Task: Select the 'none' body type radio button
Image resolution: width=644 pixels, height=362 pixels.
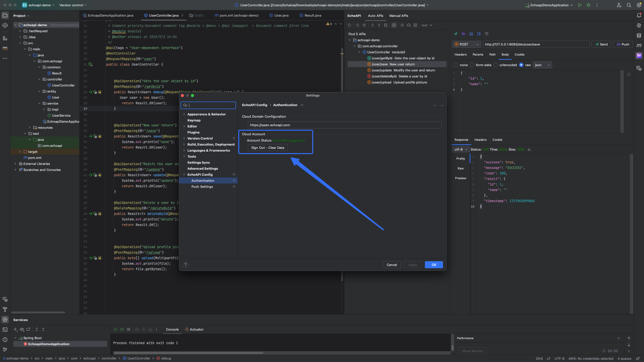Action: click(x=456, y=65)
